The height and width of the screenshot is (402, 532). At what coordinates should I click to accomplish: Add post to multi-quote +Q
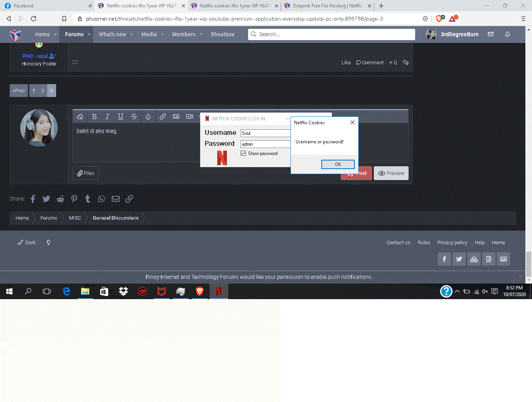point(393,62)
